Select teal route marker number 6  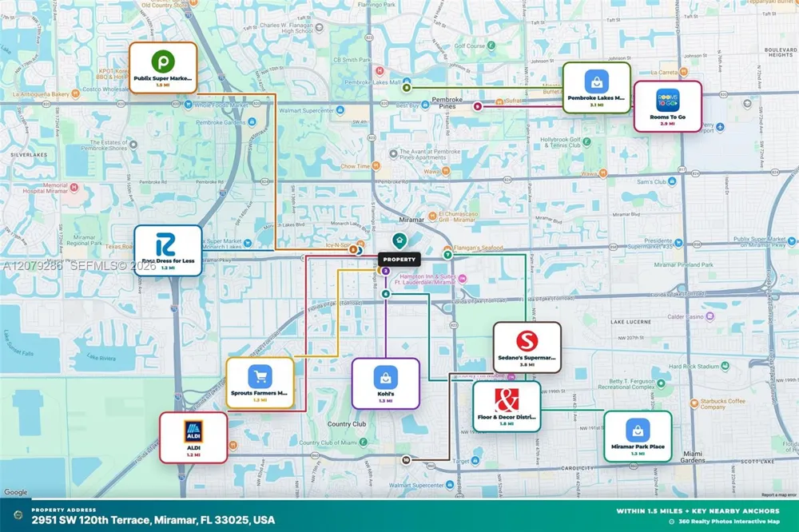386,294
